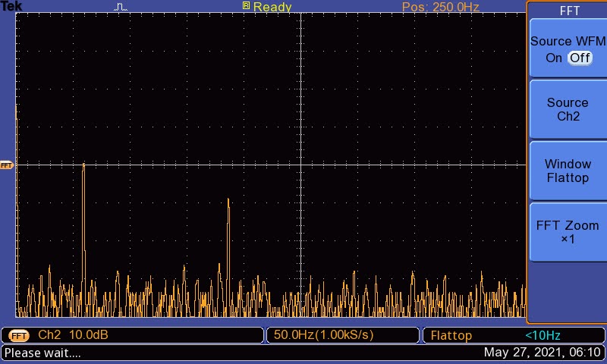Screen dimensions: 607x364
Task: Click the trigger pulse icon at top
Action: click(121, 7)
